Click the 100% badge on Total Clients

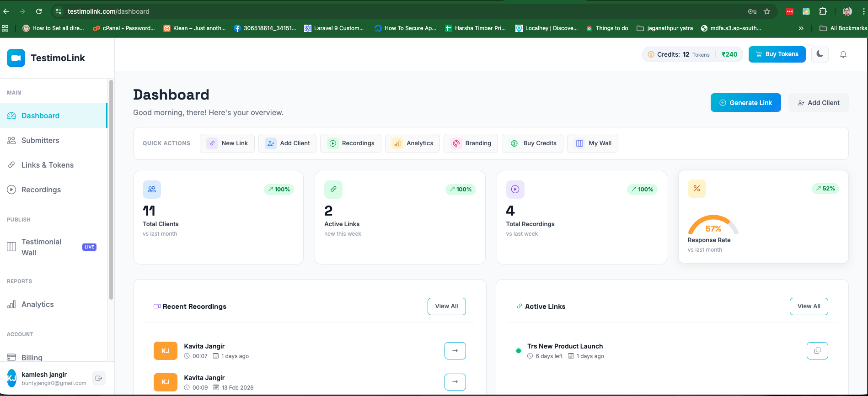tap(279, 190)
